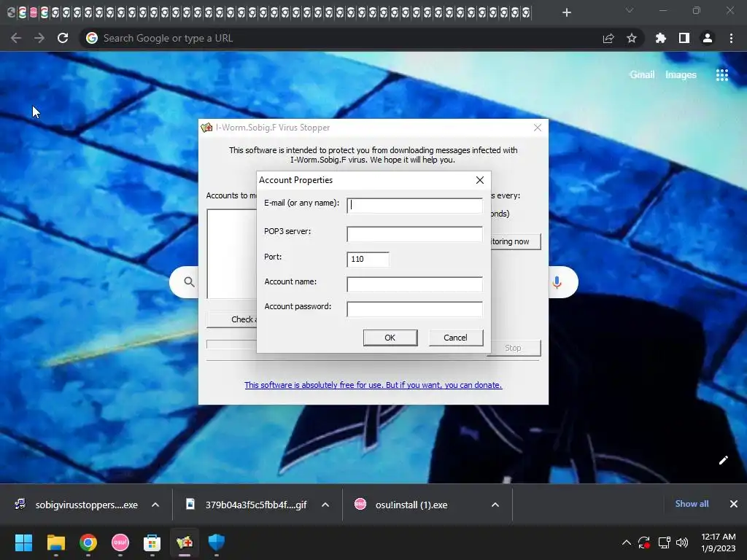Viewport: 747px width, 560px height.
Task: Click the E-mail (or any name) field
Action: 414,205
